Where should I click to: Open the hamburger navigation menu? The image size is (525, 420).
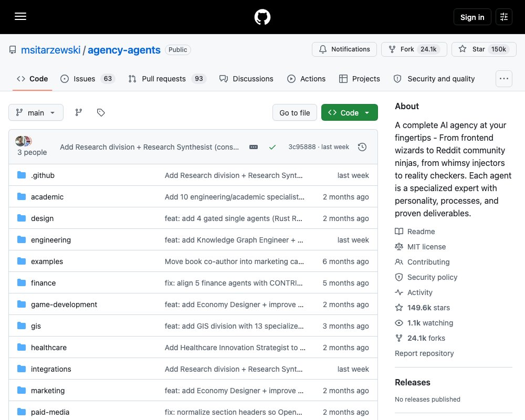[x=20, y=16]
